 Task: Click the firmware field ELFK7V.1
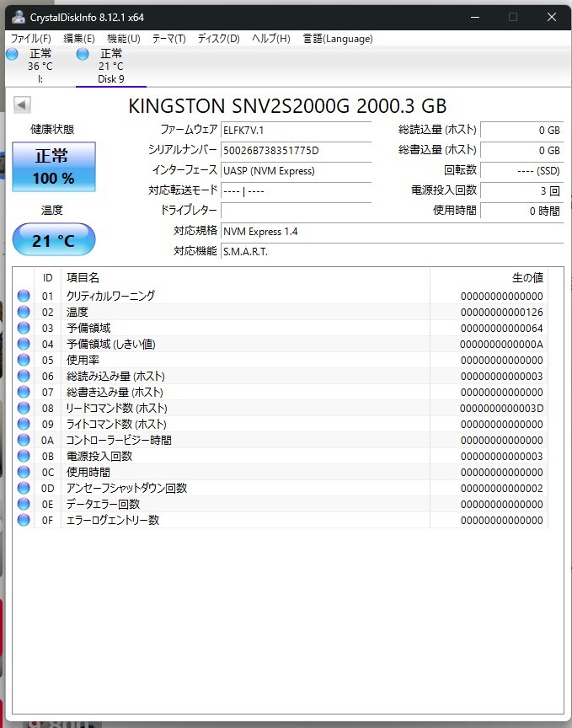click(297, 130)
